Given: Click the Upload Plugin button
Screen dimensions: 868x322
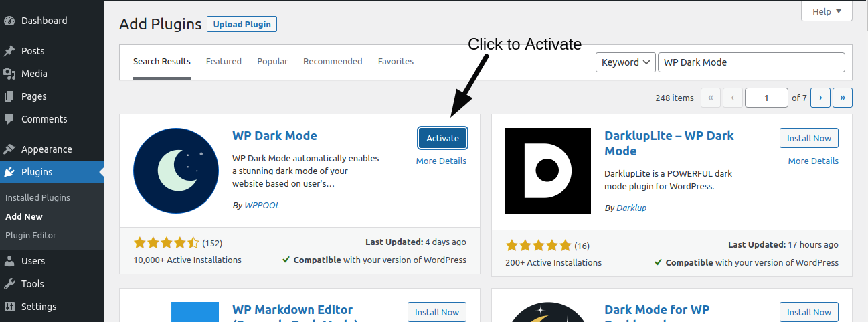Looking at the screenshot, I should click(x=242, y=24).
